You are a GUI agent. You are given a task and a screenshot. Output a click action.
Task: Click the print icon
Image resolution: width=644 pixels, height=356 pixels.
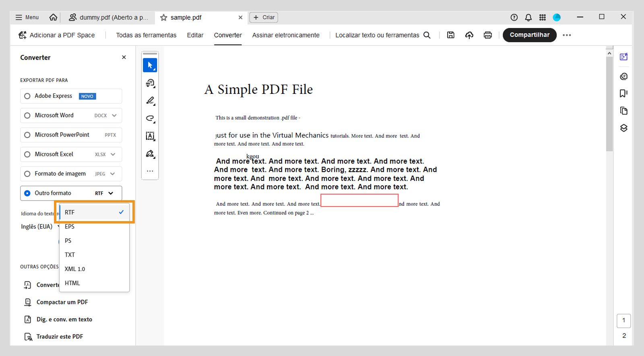[x=488, y=35]
